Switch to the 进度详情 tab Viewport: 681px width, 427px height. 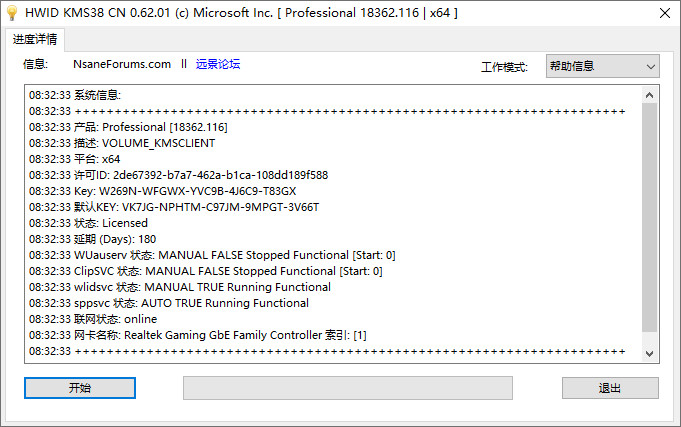pos(35,40)
